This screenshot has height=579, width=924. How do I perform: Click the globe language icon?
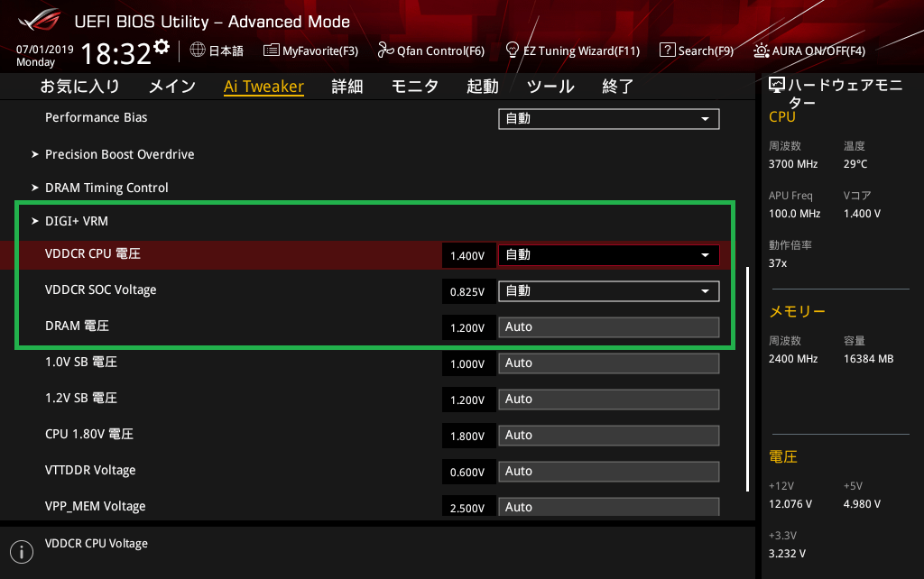tap(198, 51)
